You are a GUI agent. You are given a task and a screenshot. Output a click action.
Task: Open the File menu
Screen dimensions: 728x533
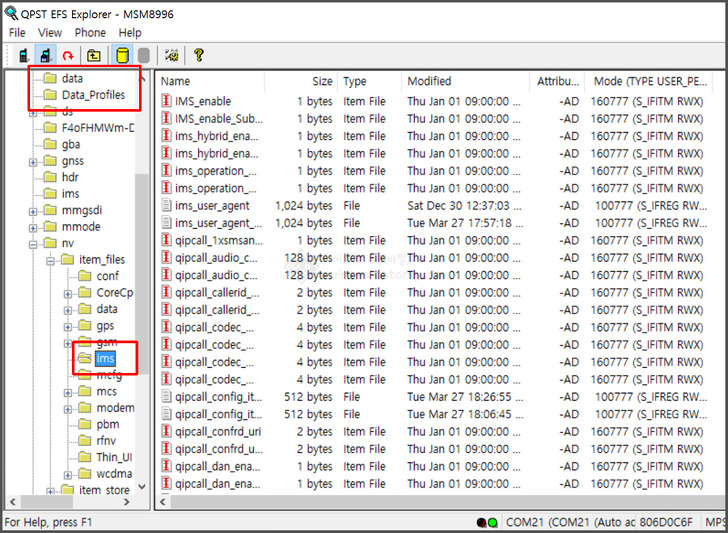17,33
